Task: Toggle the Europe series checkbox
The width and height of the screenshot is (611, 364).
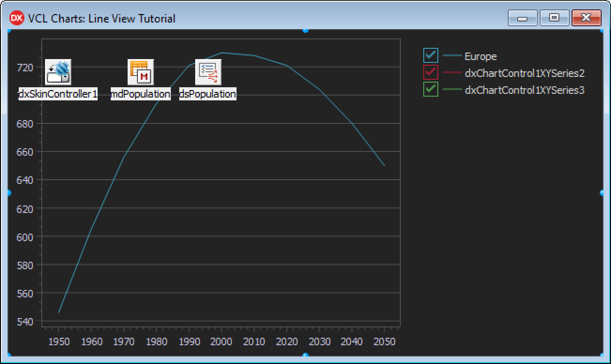Action: (430, 56)
